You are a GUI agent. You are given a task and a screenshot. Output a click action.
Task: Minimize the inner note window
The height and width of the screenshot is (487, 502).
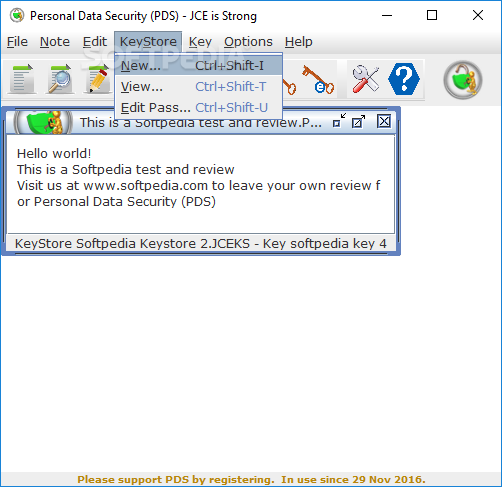tap(339, 121)
